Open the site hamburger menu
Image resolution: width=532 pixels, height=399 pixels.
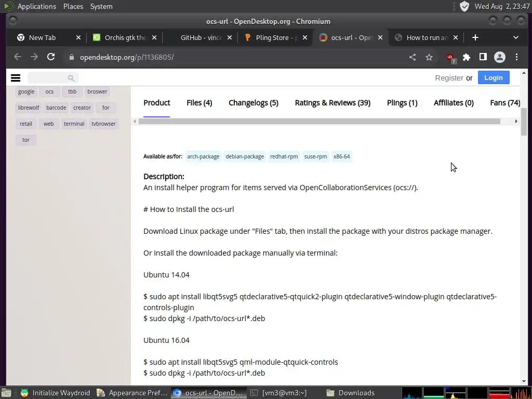(16, 78)
